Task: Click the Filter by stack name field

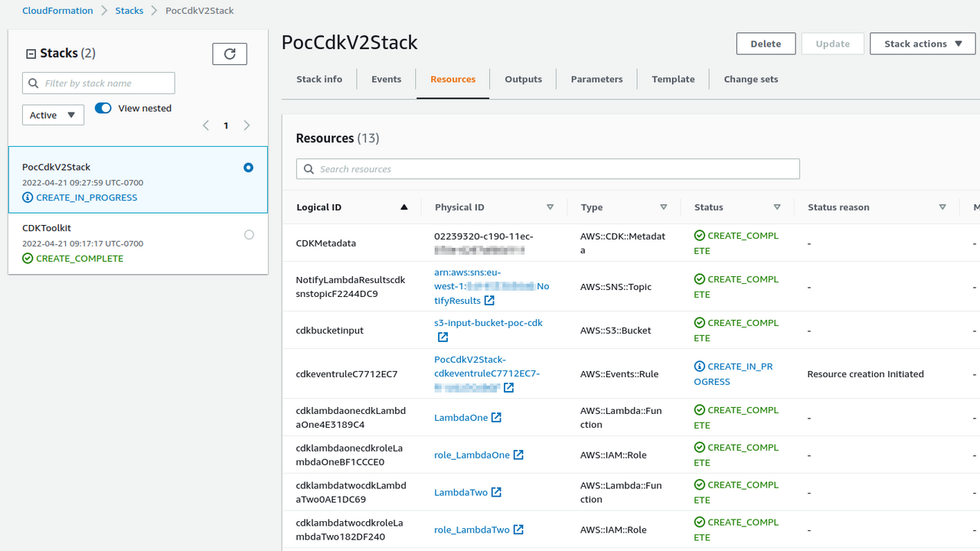Action: click(99, 83)
